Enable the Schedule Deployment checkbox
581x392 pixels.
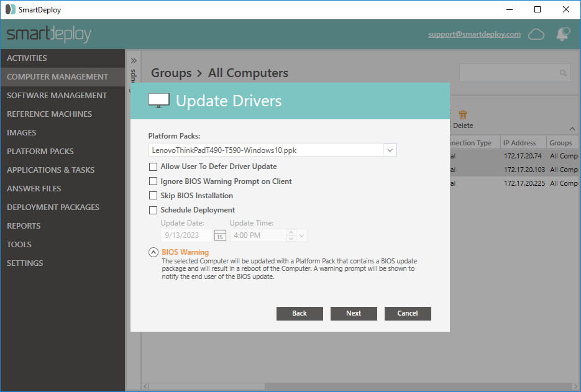click(x=153, y=210)
